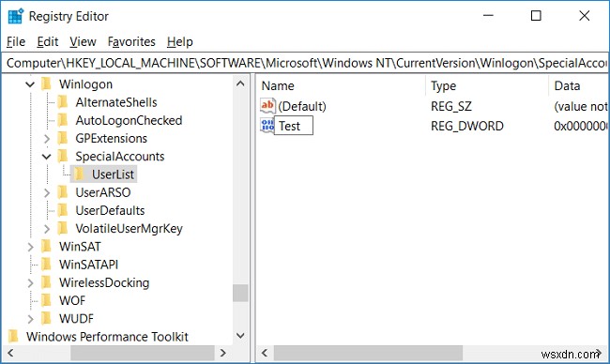This screenshot has height=364, width=610.
Task: Open the View menu
Action: [x=83, y=41]
